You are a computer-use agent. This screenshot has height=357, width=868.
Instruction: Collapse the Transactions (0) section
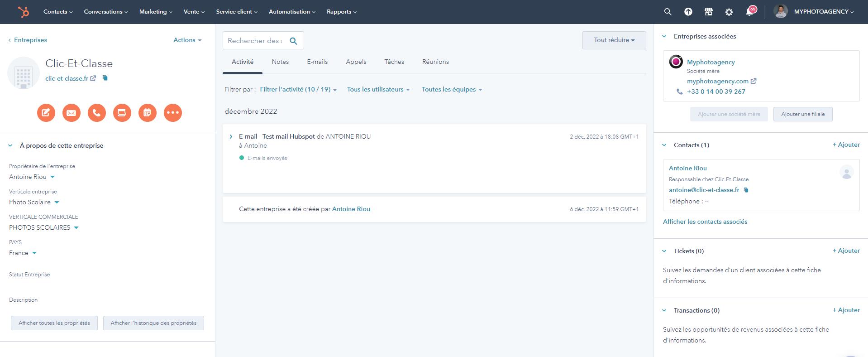tap(664, 310)
